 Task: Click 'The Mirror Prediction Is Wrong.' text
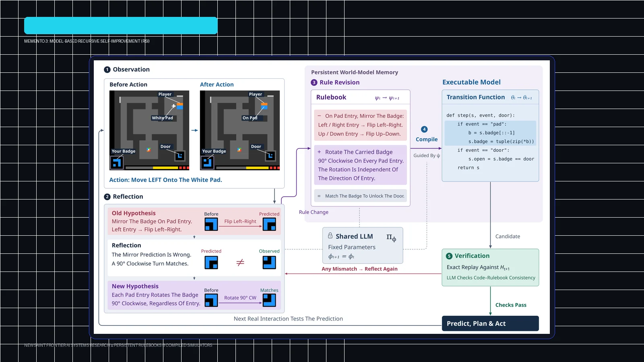coord(151,255)
